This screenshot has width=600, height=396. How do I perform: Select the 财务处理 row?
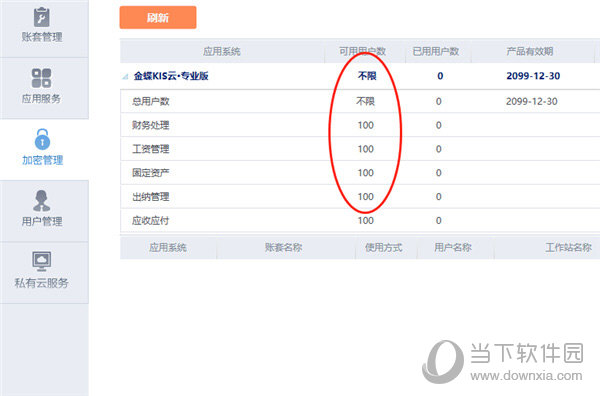[360, 125]
